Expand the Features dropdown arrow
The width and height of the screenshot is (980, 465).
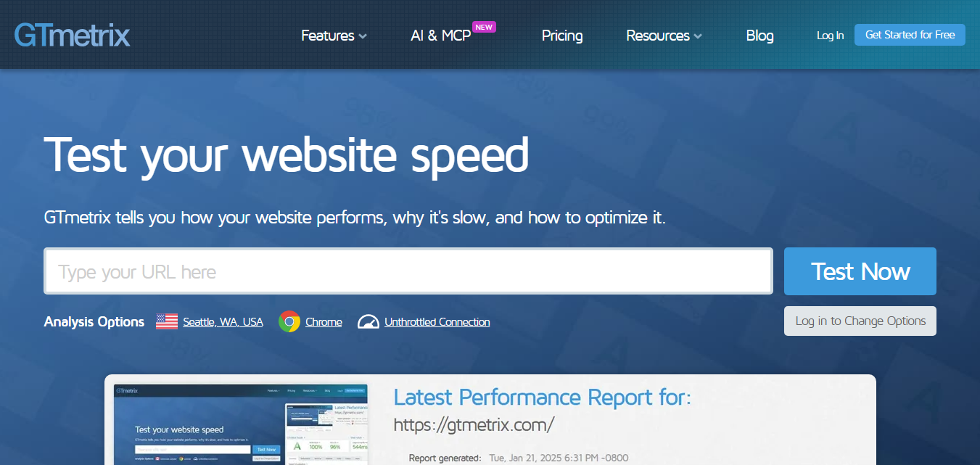tap(363, 36)
